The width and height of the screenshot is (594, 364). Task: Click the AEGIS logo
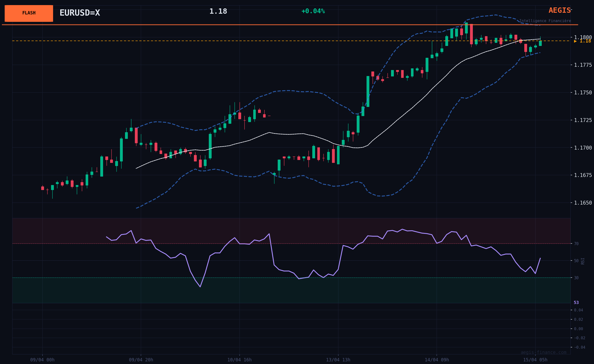tap(559, 10)
